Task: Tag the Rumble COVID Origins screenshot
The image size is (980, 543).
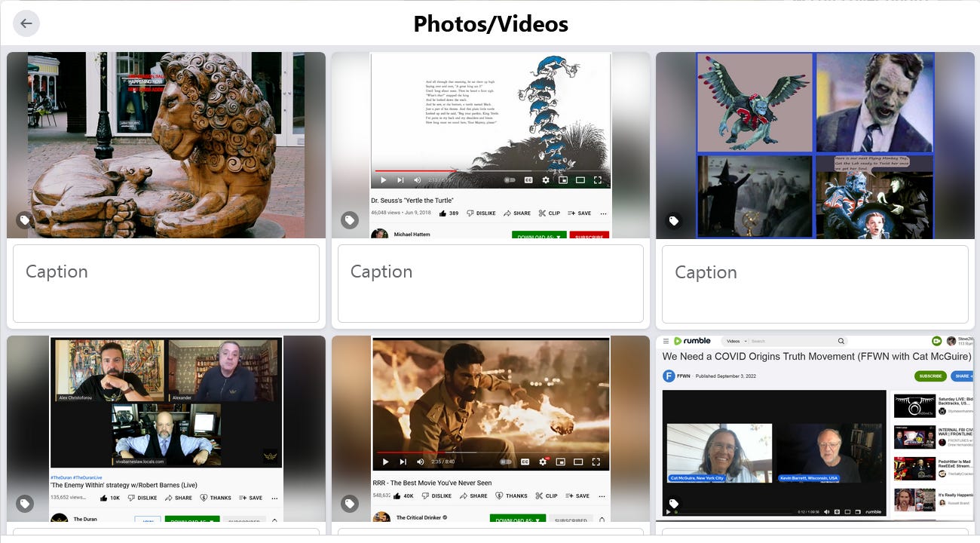Action: tap(674, 503)
